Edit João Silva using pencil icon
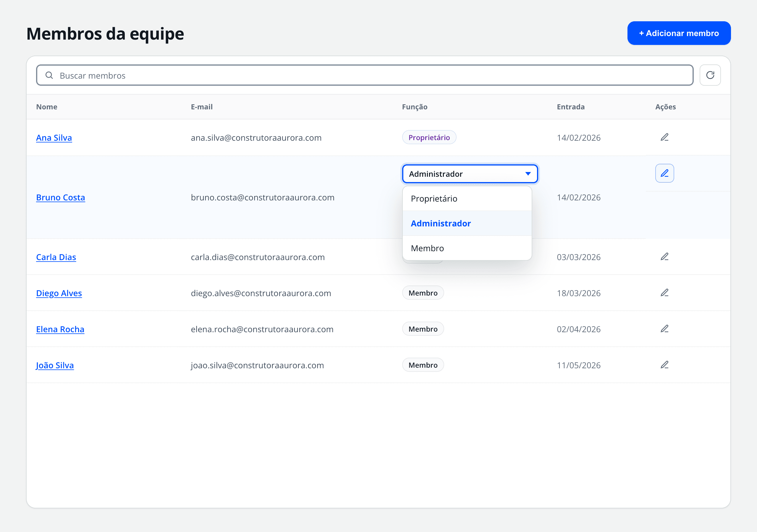Image resolution: width=757 pixels, height=532 pixels. click(664, 365)
